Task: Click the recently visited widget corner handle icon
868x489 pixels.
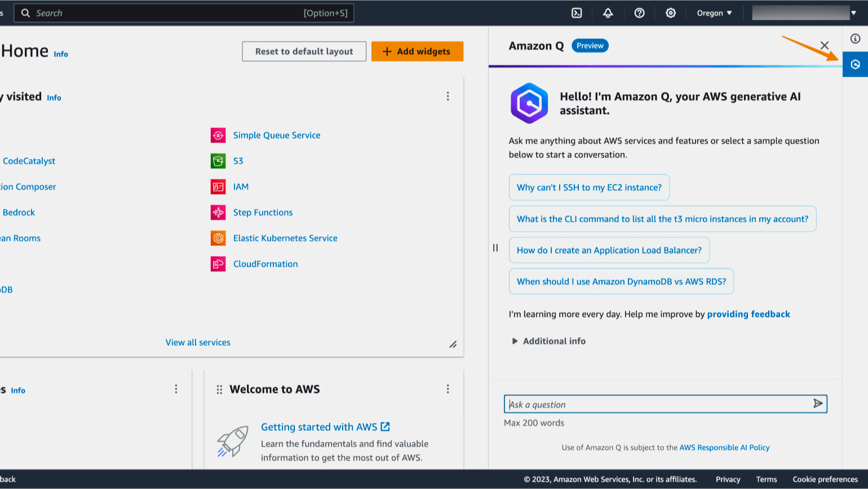Action: [453, 344]
